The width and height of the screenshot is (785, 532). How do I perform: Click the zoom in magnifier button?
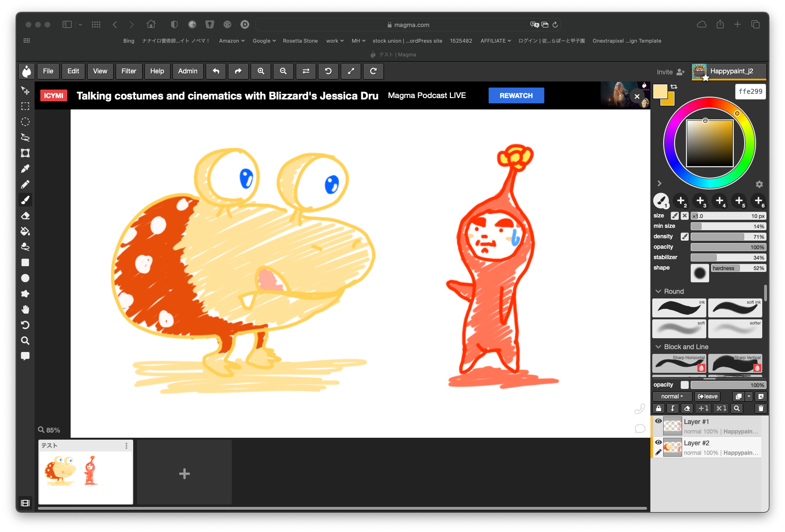click(x=261, y=71)
